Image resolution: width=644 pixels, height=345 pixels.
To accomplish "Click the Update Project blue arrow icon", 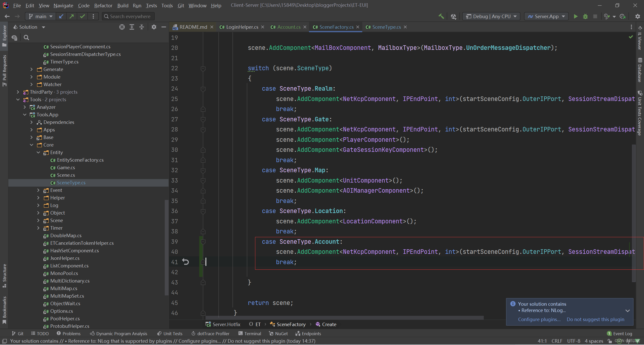I will (61, 16).
